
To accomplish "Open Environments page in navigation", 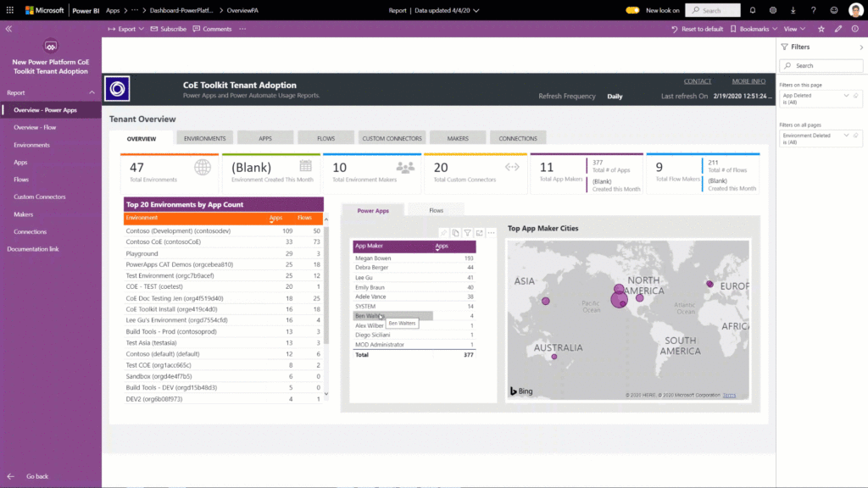I will tap(31, 145).
